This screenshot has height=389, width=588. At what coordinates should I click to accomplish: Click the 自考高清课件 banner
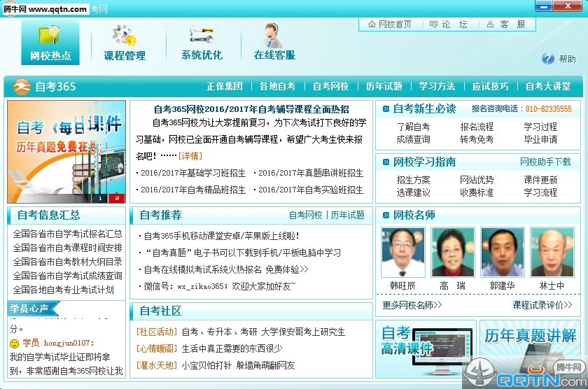(x=426, y=349)
